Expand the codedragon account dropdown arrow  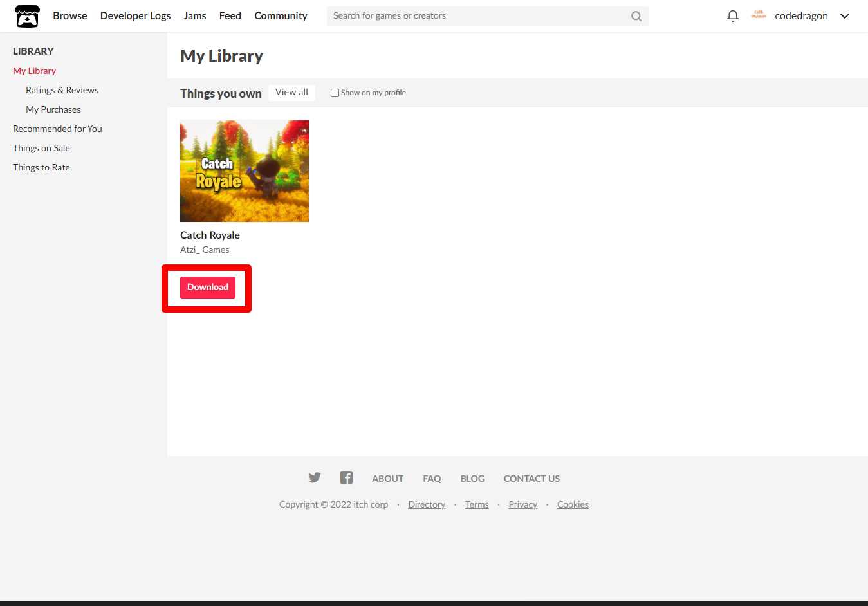click(x=845, y=16)
